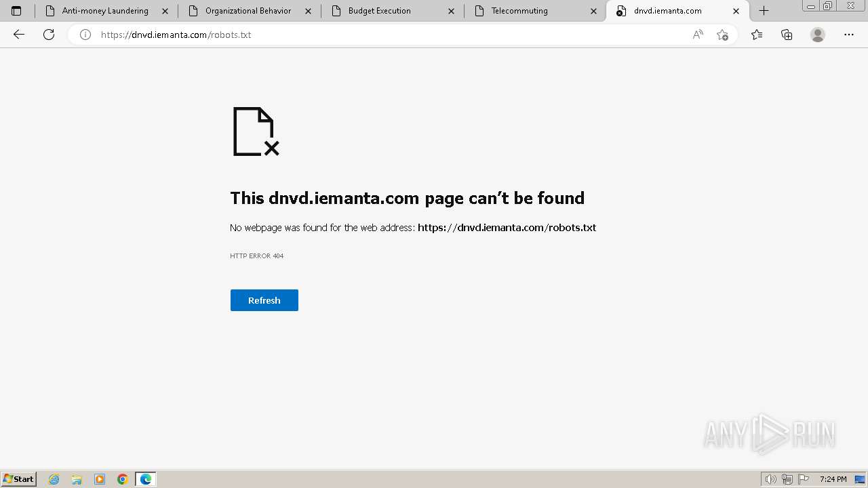868x488 pixels.
Task: Click the page can't be found heading
Action: (x=408, y=198)
